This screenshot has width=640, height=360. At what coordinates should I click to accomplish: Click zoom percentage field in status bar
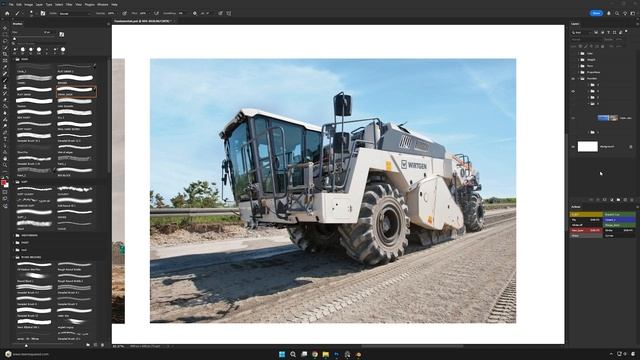click(x=118, y=346)
